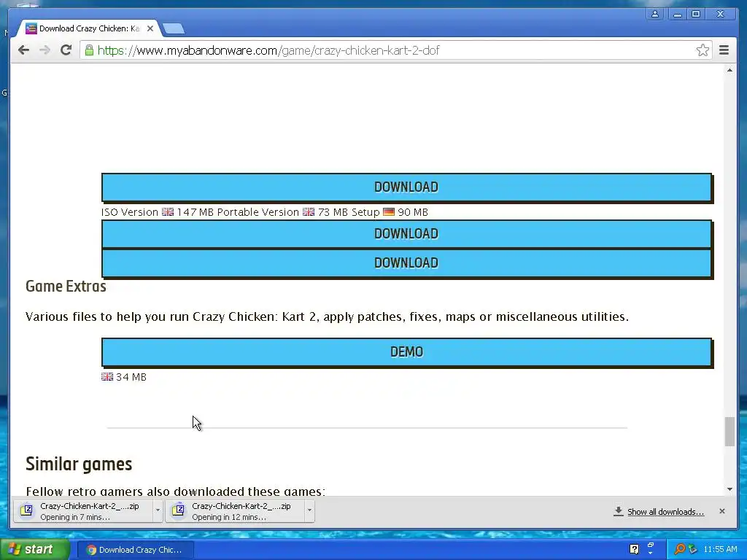This screenshot has width=747, height=560.
Task: Click the UK flag next to 73 MB
Action: click(309, 212)
